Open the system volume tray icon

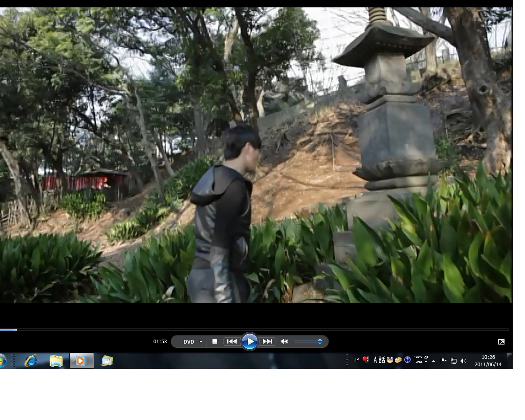[463, 361]
